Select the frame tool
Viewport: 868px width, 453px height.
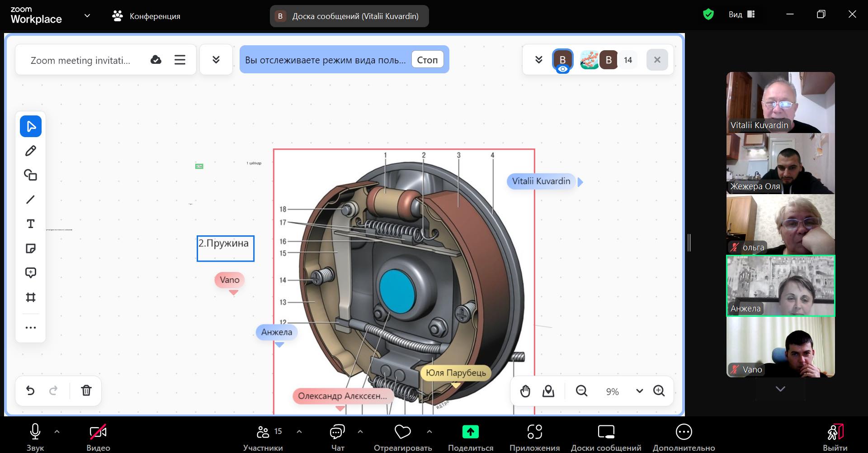(x=31, y=297)
